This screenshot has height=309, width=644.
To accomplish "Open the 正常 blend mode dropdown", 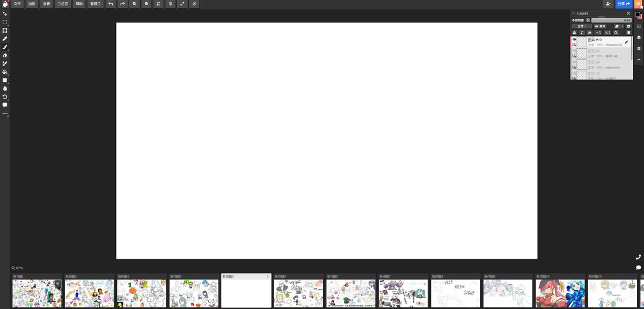I will pos(582,26).
